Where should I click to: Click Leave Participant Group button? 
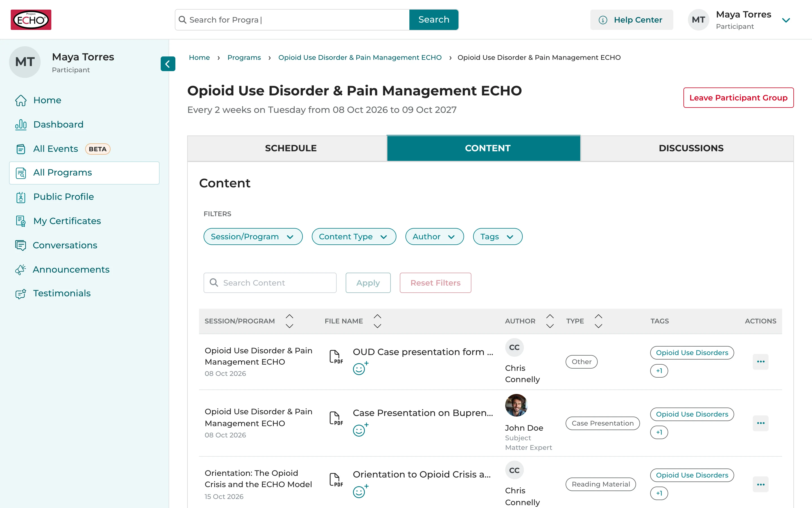pyautogui.click(x=738, y=98)
